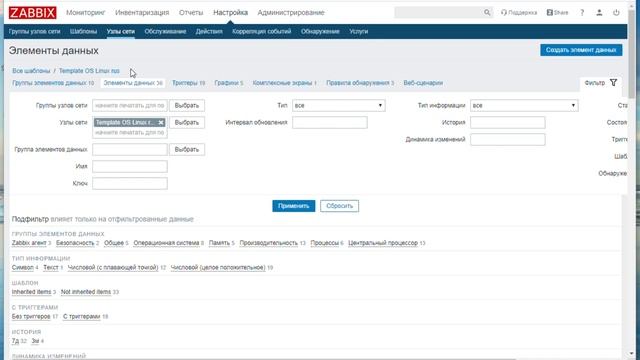Focus the Динамика изменений field
640x360 pixels.
(508, 140)
